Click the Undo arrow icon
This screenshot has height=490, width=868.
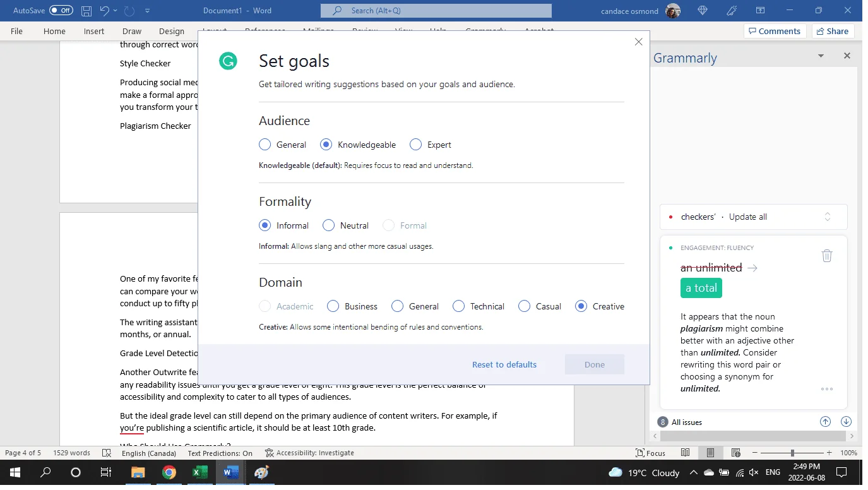[104, 11]
